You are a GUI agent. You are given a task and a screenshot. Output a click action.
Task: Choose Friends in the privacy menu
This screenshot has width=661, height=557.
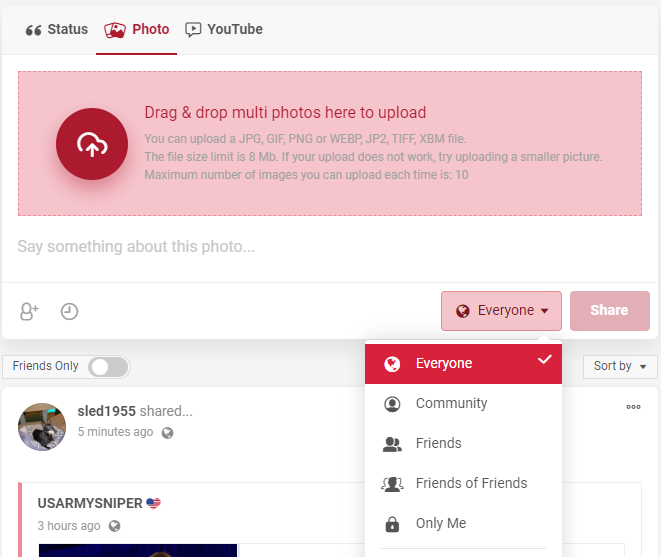463,443
